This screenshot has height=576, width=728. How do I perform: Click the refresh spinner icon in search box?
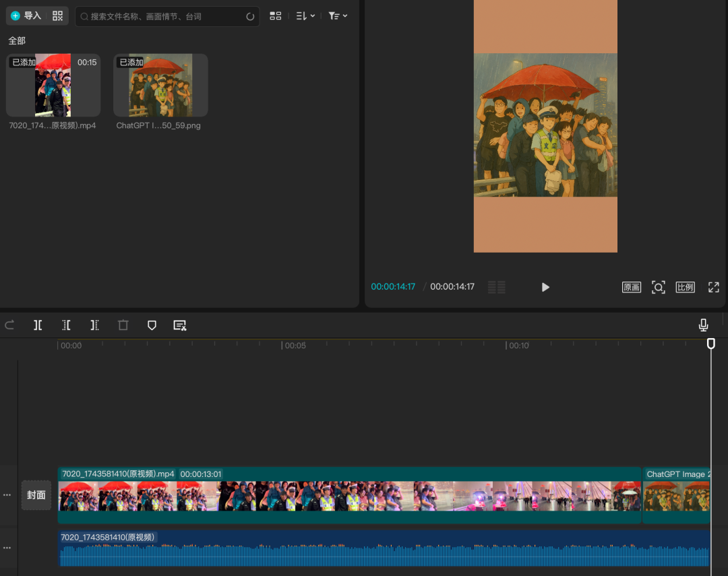250,17
